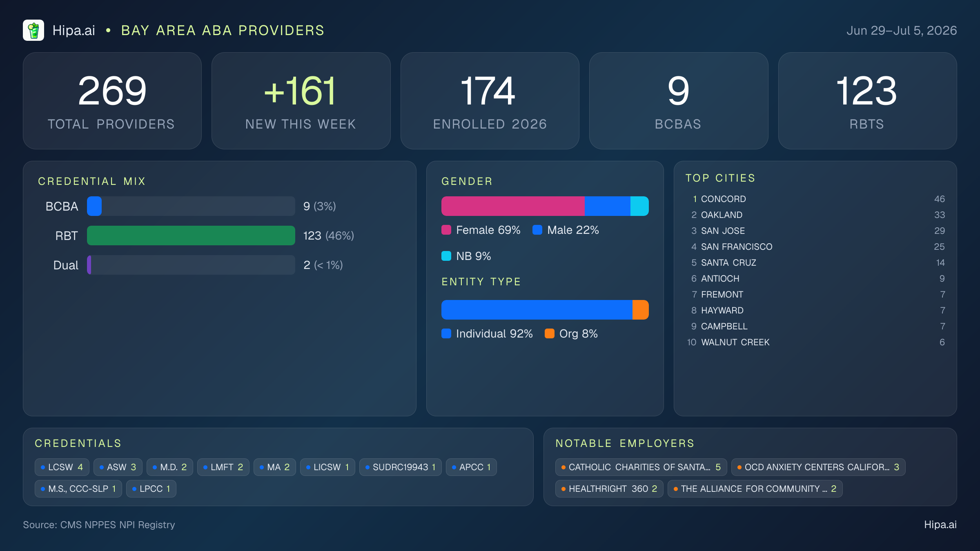Viewport: 980px width, 551px height.
Task: Click the Credentials section heading
Action: coord(78,443)
